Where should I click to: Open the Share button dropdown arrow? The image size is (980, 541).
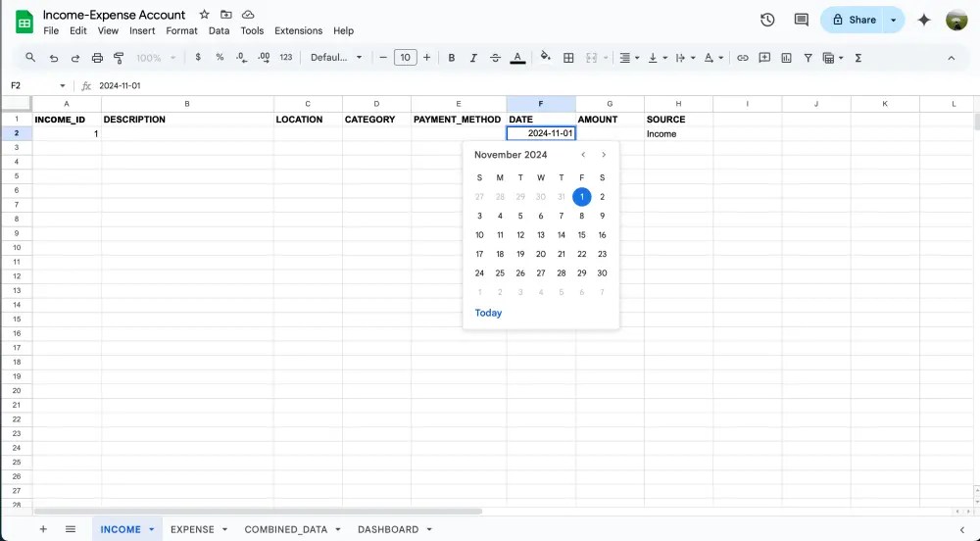893,20
